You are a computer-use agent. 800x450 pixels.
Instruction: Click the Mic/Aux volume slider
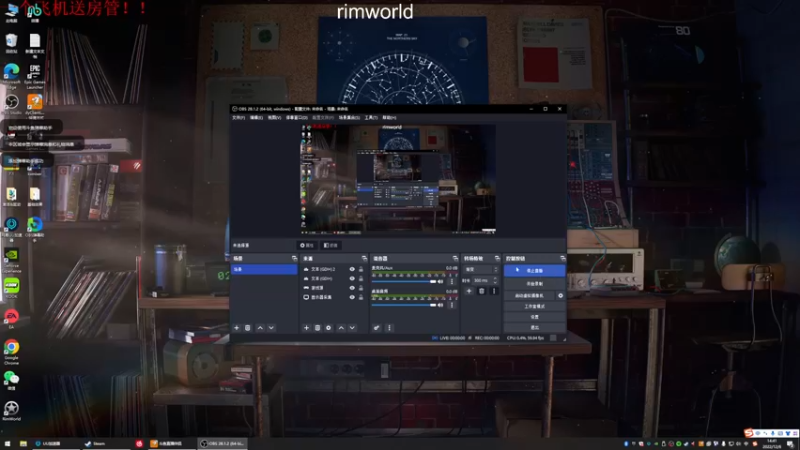pyautogui.click(x=404, y=282)
